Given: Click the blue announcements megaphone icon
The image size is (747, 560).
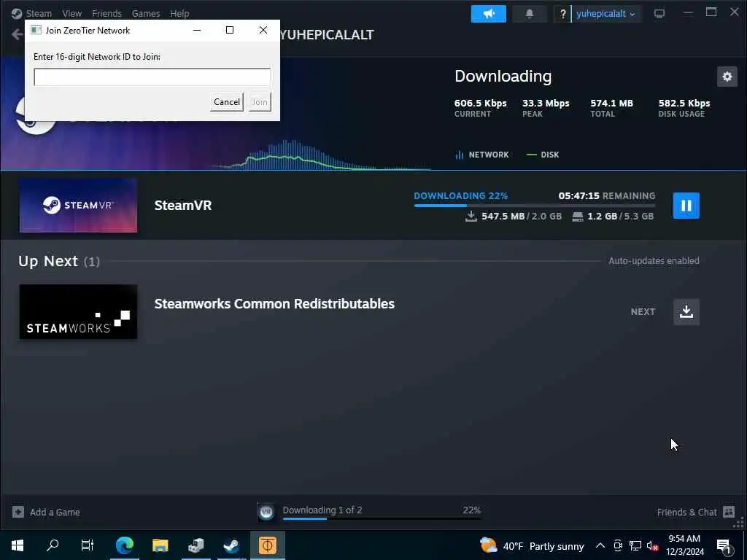Looking at the screenshot, I should [x=488, y=14].
